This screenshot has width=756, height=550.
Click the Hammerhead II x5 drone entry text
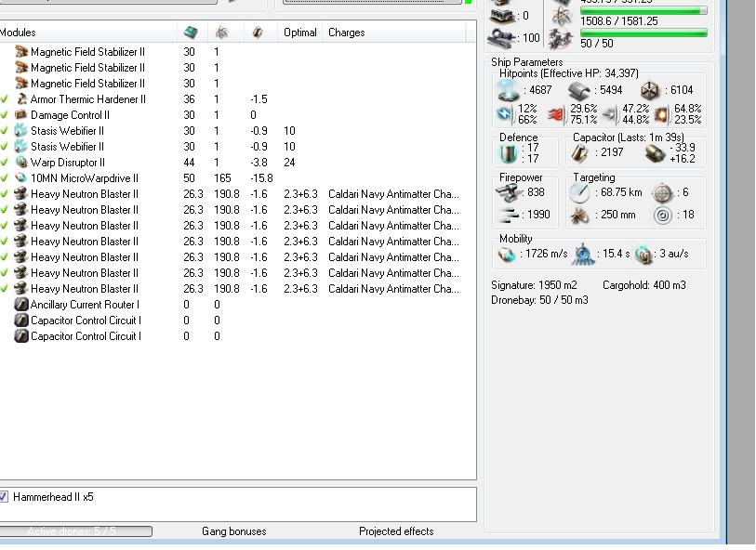54,496
